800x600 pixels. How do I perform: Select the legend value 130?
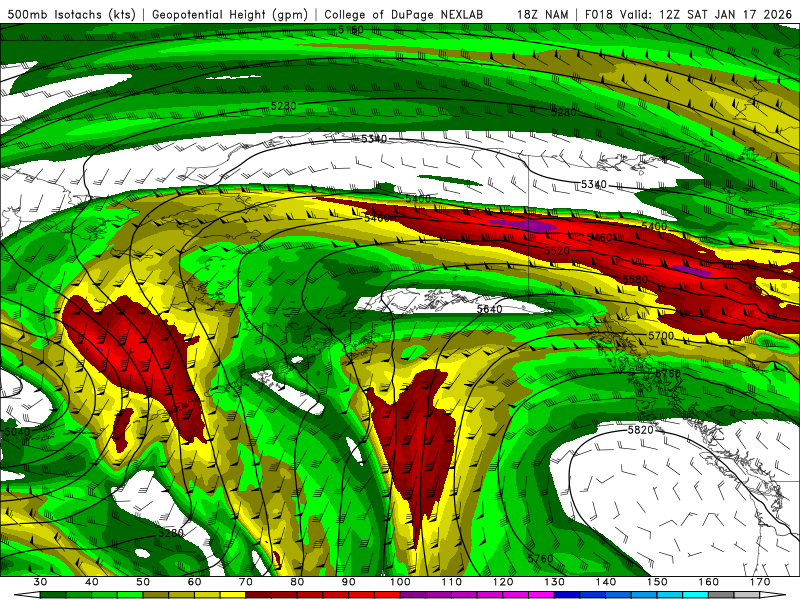[555, 582]
